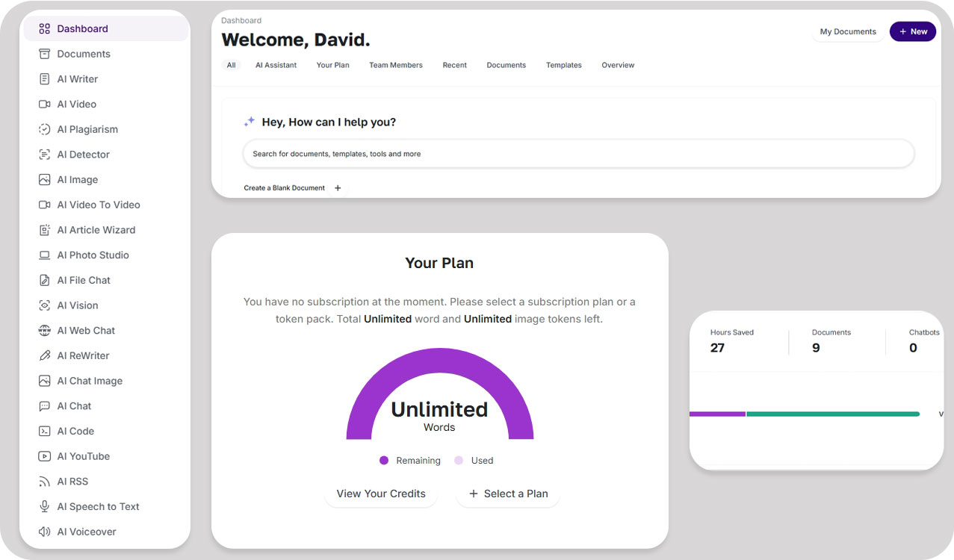Image resolution: width=954 pixels, height=560 pixels.
Task: Switch to the Templates tab
Action: pos(564,65)
